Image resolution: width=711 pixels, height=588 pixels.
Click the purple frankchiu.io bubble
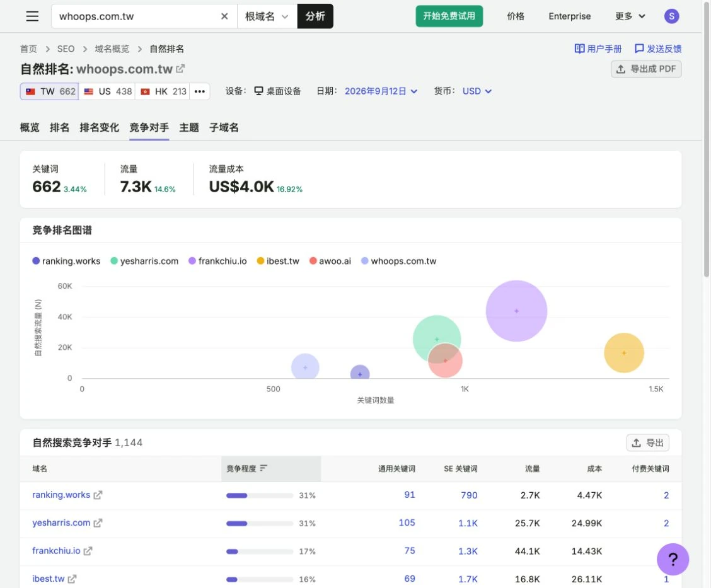(x=516, y=311)
